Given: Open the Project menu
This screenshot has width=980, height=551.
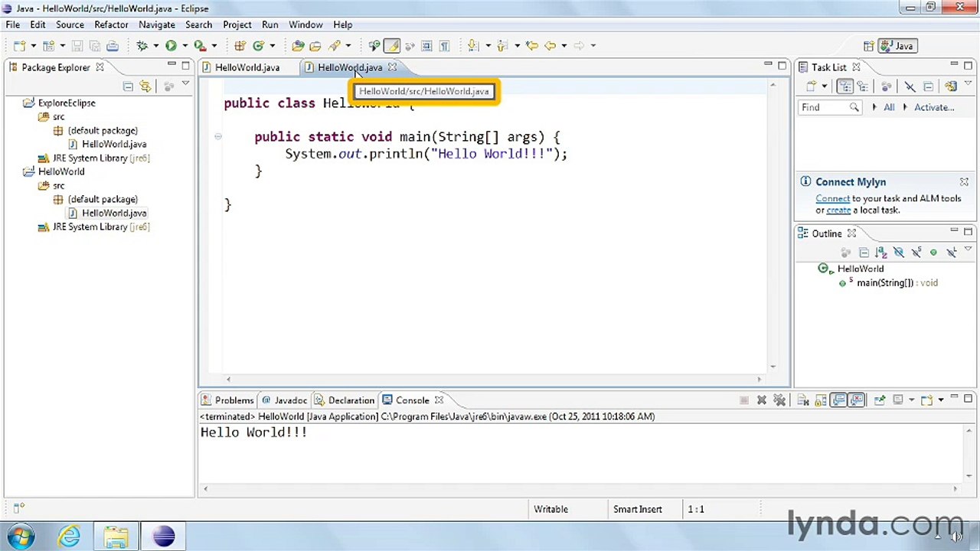Looking at the screenshot, I should point(237,24).
